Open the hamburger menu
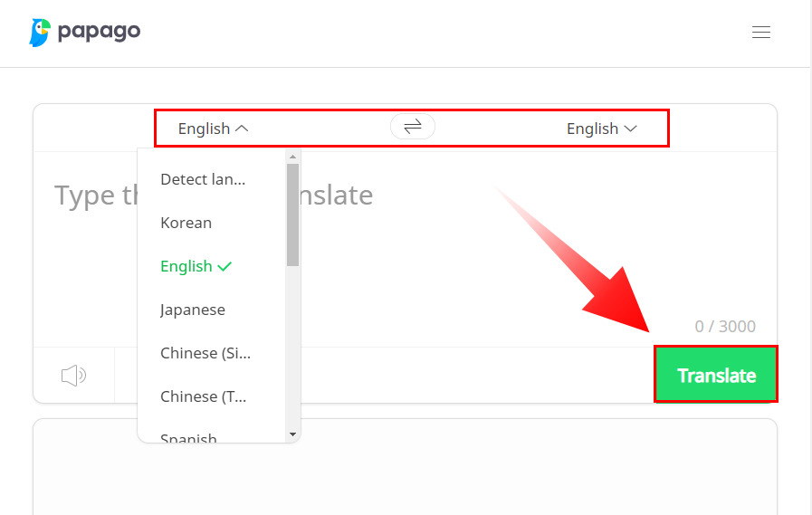 point(760,32)
